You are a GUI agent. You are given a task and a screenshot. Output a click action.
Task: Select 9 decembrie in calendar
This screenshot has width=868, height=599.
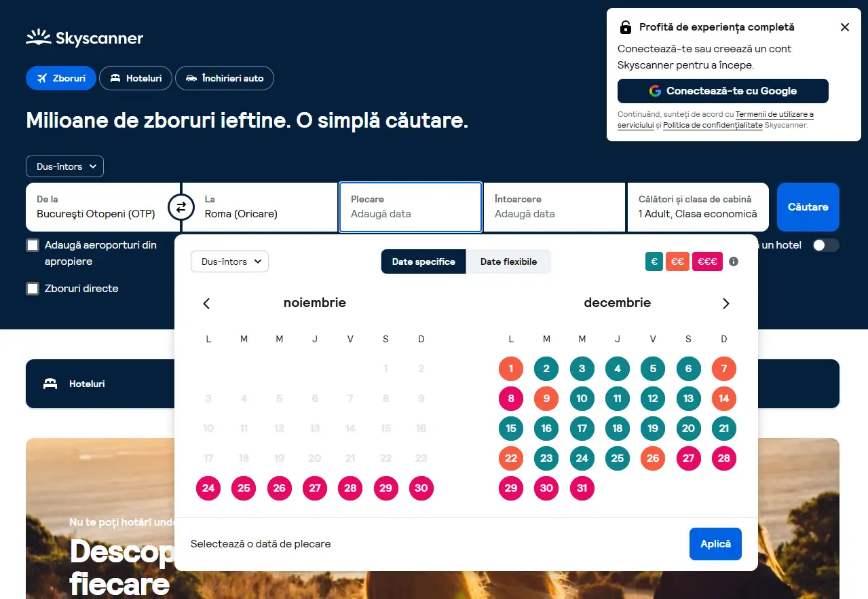click(546, 399)
